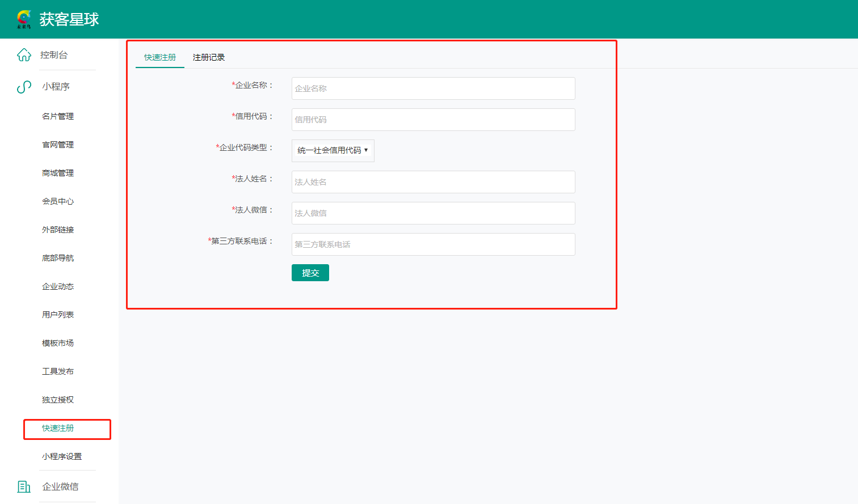Open the 企业代码类型 dropdown
This screenshot has width=858, height=504.
[333, 151]
